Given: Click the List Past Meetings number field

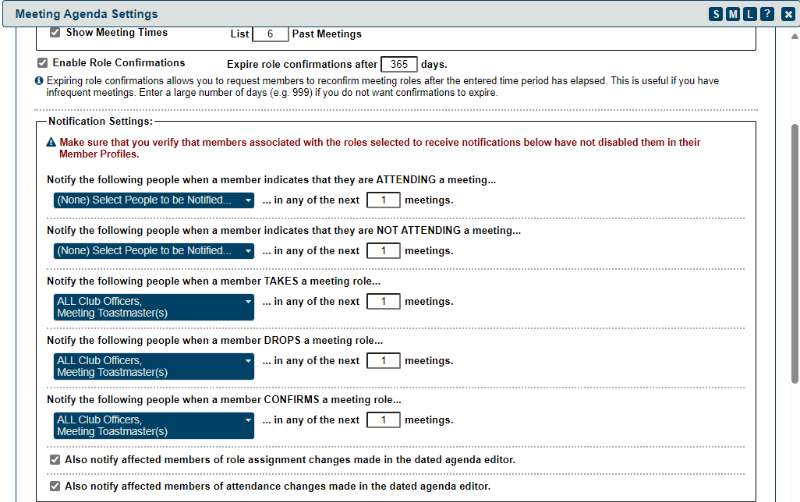Looking at the screenshot, I should tap(270, 34).
